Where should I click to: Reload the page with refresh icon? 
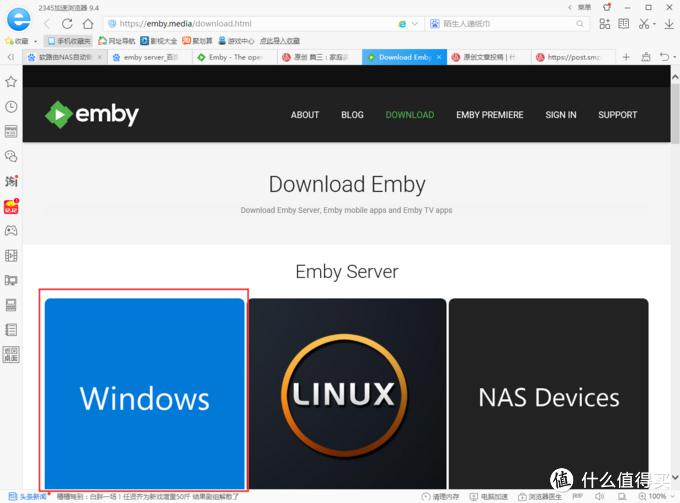pos(67,24)
